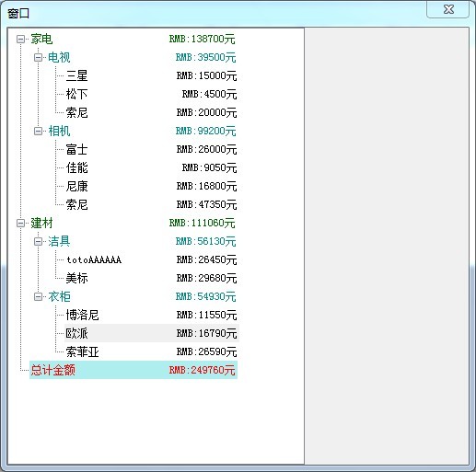The width and height of the screenshot is (476, 472).
Task: Select the 总计金额 total row
Action: pos(134,370)
